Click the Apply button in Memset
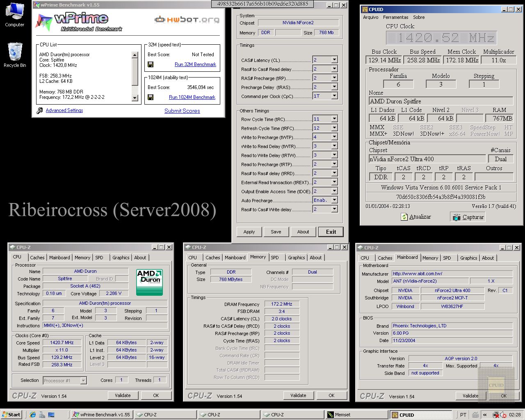The width and height of the screenshot is (525, 420). [x=249, y=232]
